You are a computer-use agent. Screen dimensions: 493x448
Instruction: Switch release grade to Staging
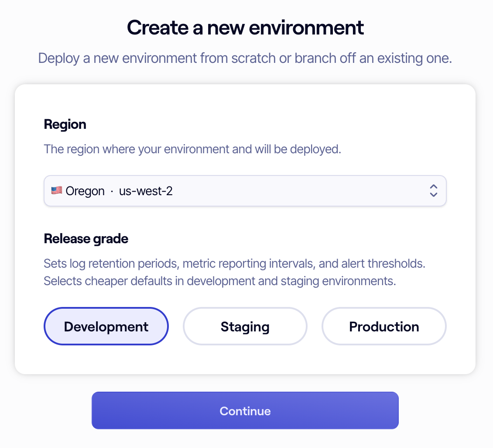pos(245,326)
